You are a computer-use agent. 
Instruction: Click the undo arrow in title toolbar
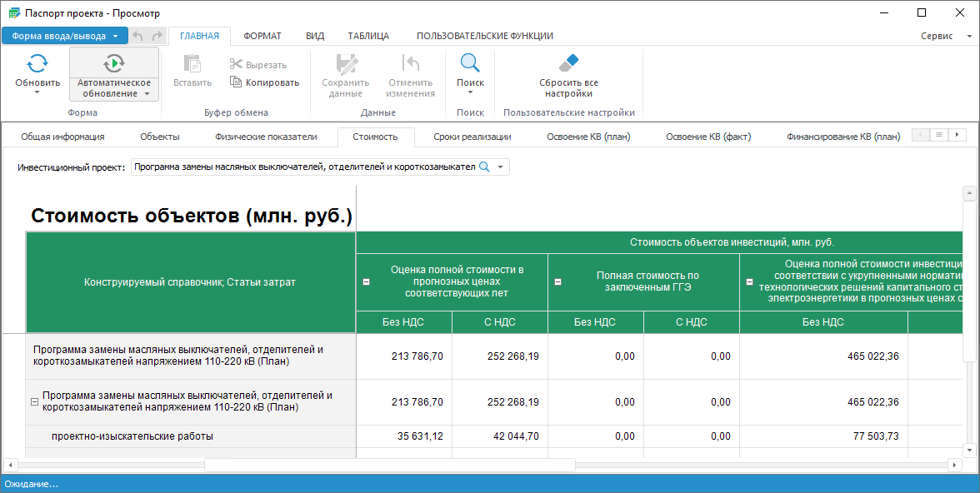(138, 36)
